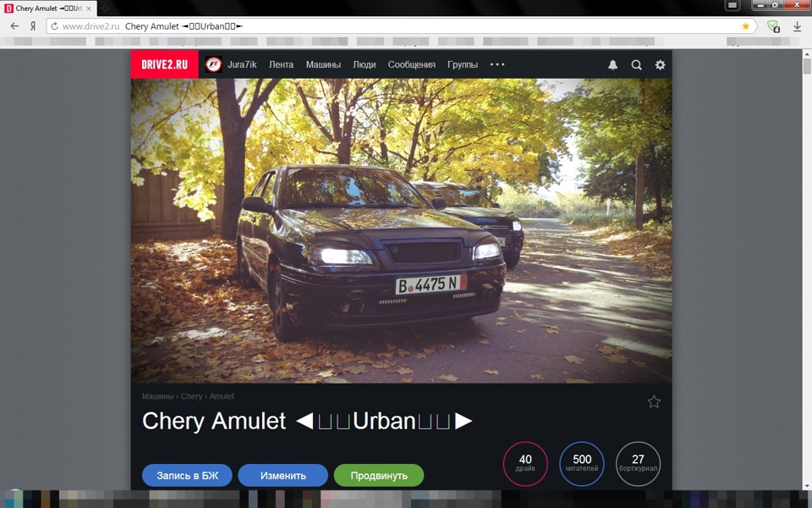This screenshot has width=812, height=508.
Task: Click the Yandex 'Я' home button
Action: (33, 26)
